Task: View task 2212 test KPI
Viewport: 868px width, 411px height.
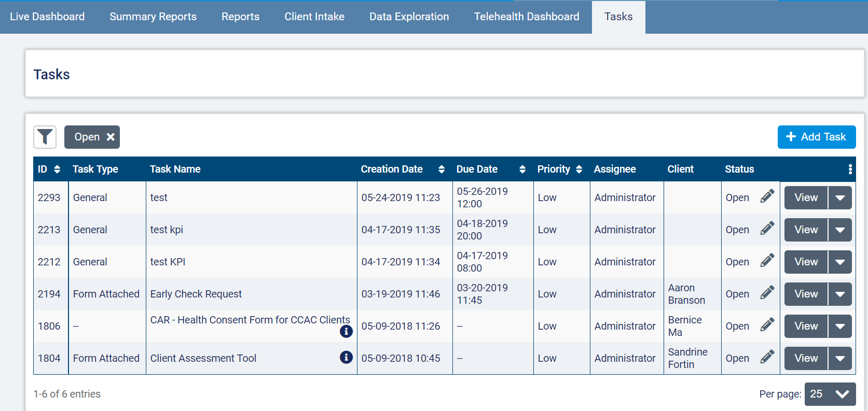Action: tap(806, 262)
